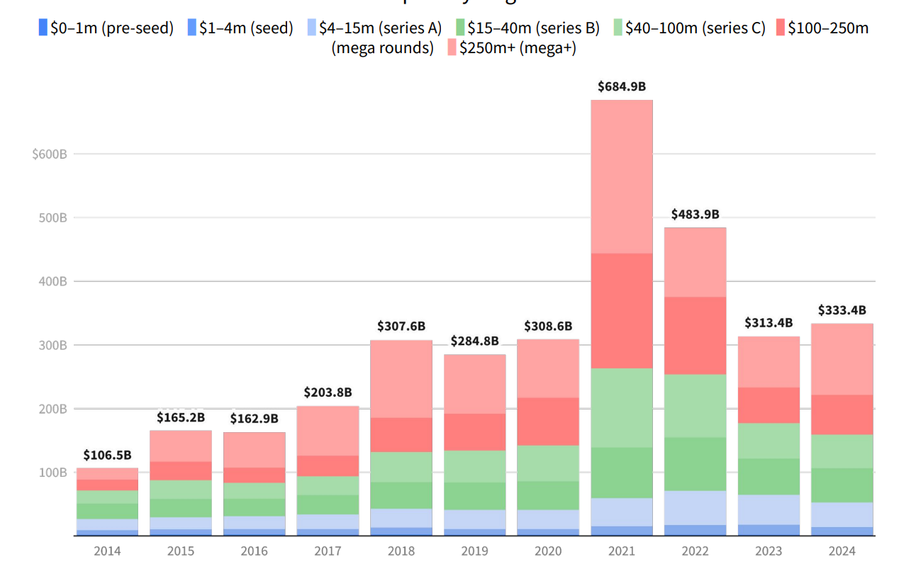This screenshot has height=588, width=916.
Task: Click the series A segment of the 2023 bar
Action: pos(769,509)
